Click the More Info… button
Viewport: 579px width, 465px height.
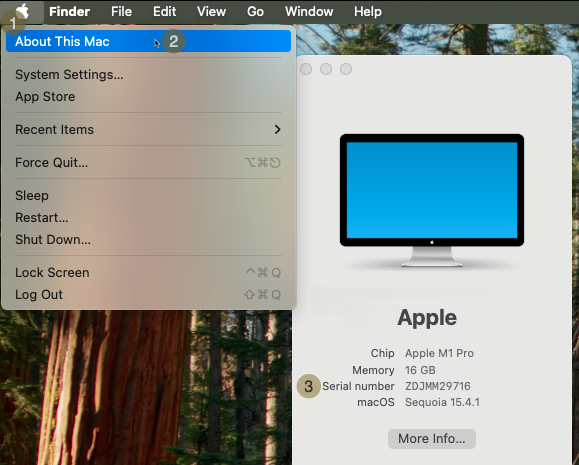tap(432, 439)
